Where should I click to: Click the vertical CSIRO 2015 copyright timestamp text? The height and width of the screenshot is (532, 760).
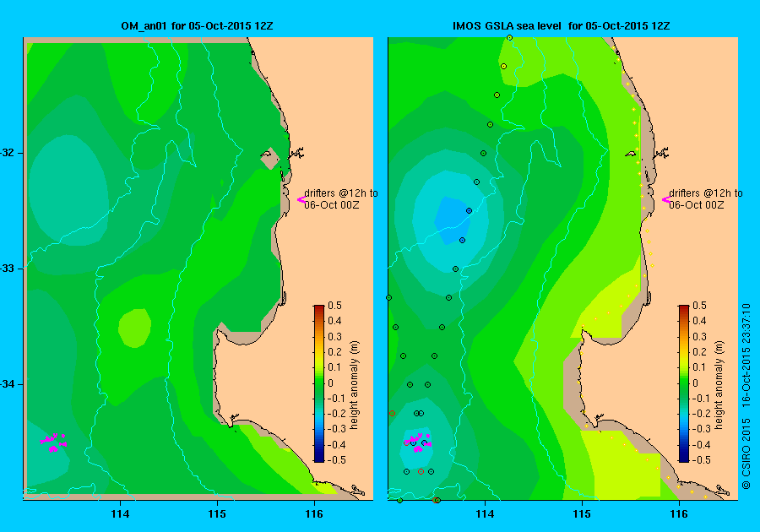click(x=746, y=396)
